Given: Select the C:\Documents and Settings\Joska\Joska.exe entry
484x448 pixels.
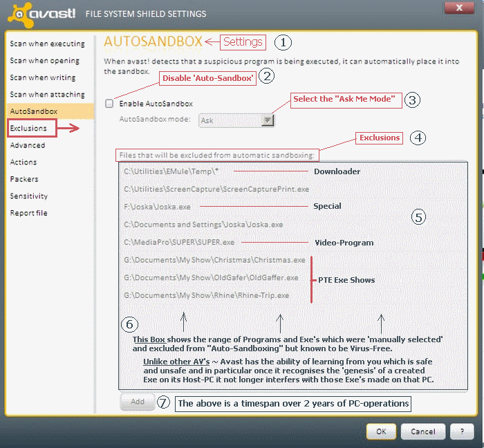Looking at the screenshot, I should (203, 225).
